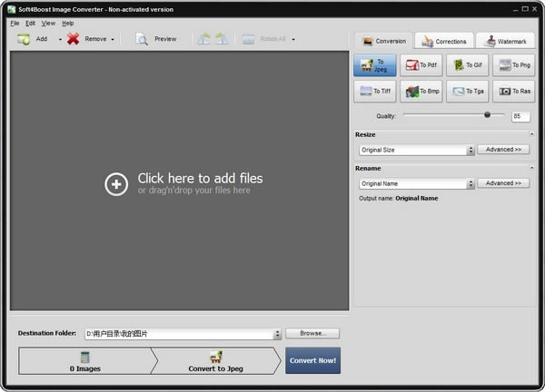Viewport: 545px width, 392px height.
Task: Collapse the Resize section
Action: point(531,134)
